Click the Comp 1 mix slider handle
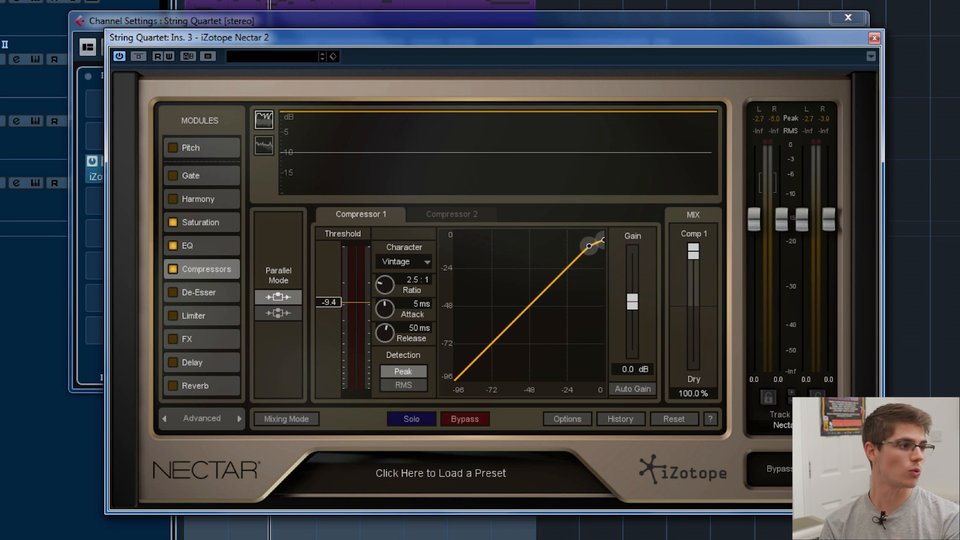This screenshot has width=960, height=540. (693, 251)
